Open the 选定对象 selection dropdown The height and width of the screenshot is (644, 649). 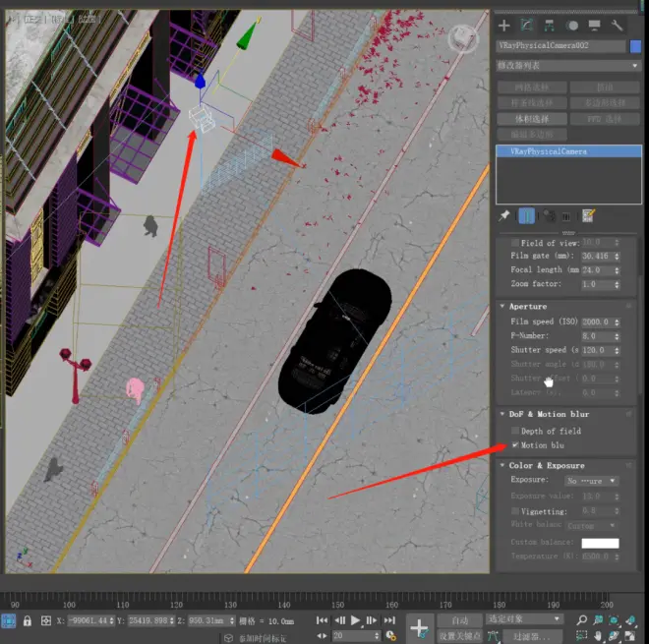(x=523, y=619)
